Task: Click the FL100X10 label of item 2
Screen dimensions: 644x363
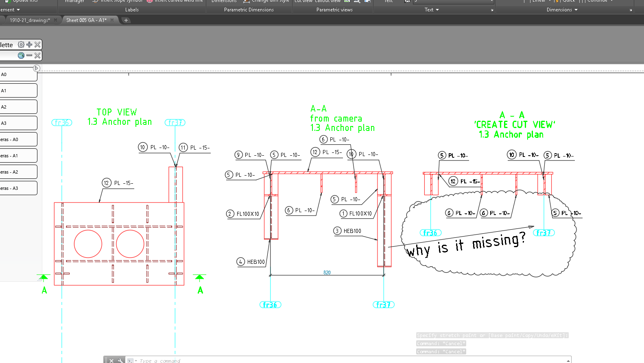Action: 248,214
